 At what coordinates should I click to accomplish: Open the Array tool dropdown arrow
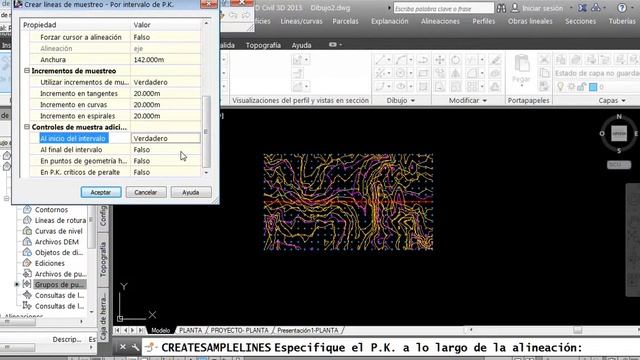point(482,87)
